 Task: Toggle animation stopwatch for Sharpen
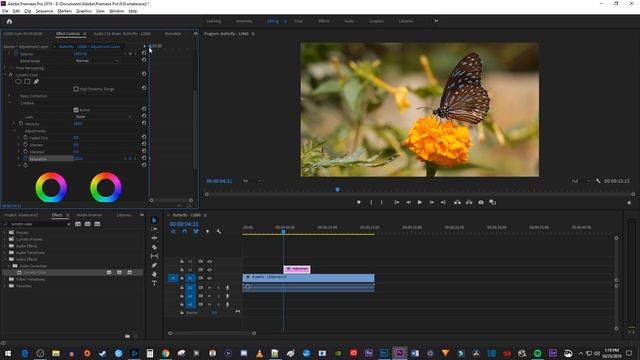coord(25,144)
